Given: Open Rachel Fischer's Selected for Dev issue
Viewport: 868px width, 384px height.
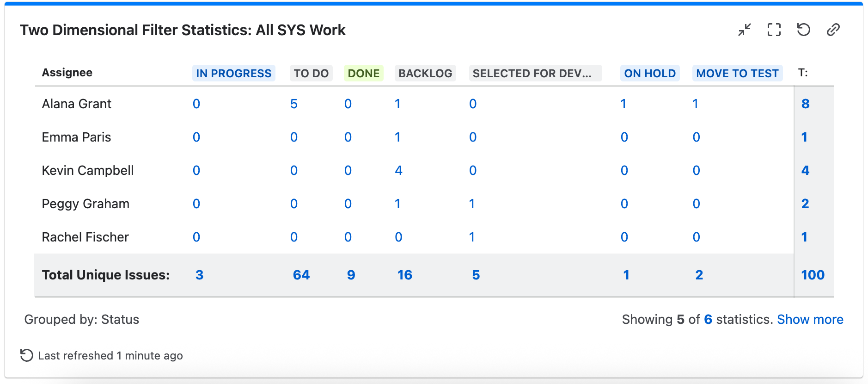Looking at the screenshot, I should [472, 237].
